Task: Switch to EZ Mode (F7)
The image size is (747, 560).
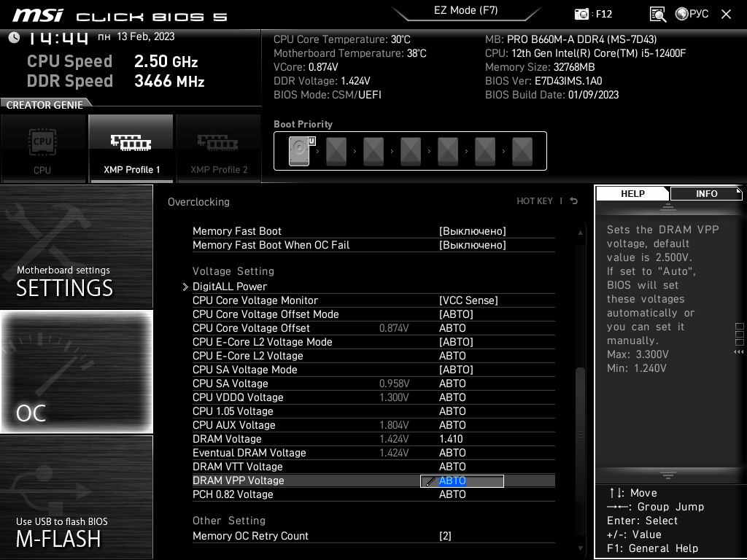Action: (465, 10)
